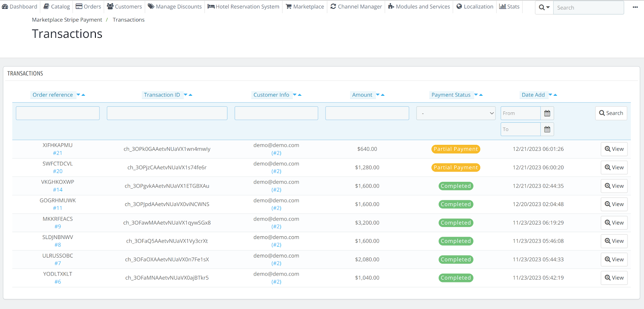Open Manage Discounts menu
Image resolution: width=644 pixels, height=309 pixels.
coord(175,6)
